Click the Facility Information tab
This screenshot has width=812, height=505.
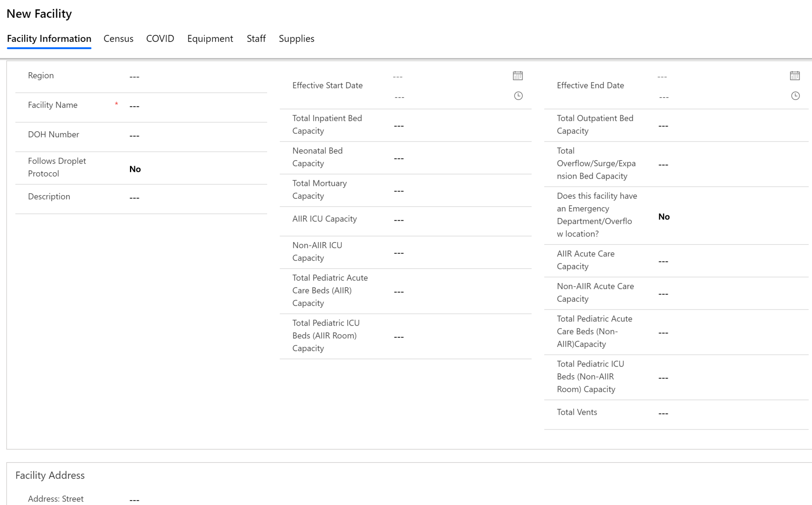coord(49,39)
